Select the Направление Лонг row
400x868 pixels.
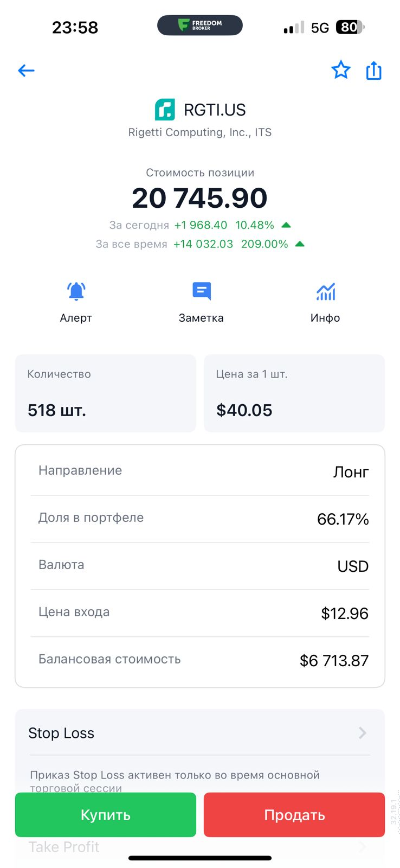pos(200,471)
